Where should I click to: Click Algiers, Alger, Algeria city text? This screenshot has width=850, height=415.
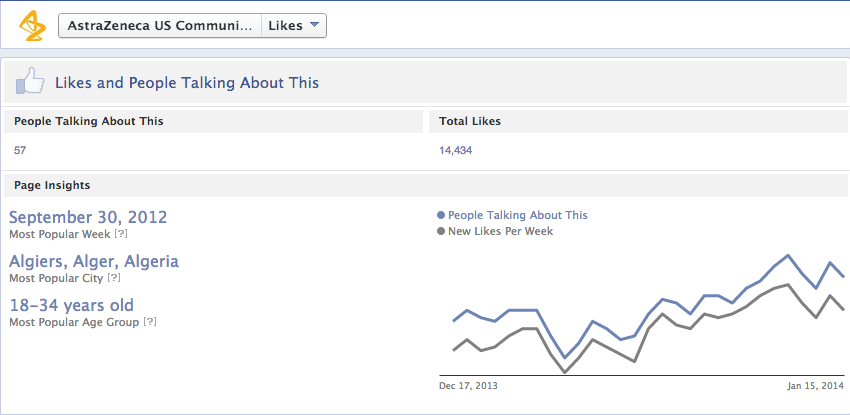[x=94, y=262]
